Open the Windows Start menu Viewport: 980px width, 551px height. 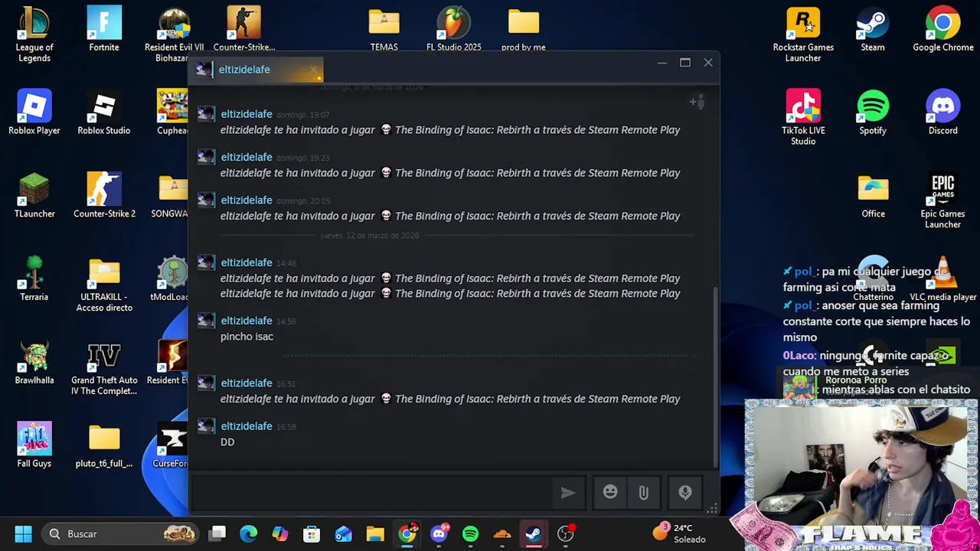[24, 533]
